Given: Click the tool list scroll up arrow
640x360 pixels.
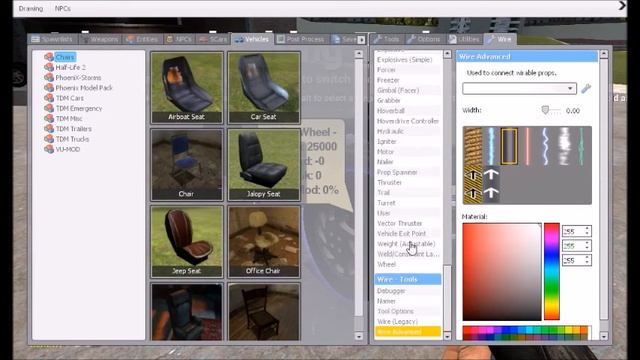Looking at the screenshot, I should pos(447,54).
